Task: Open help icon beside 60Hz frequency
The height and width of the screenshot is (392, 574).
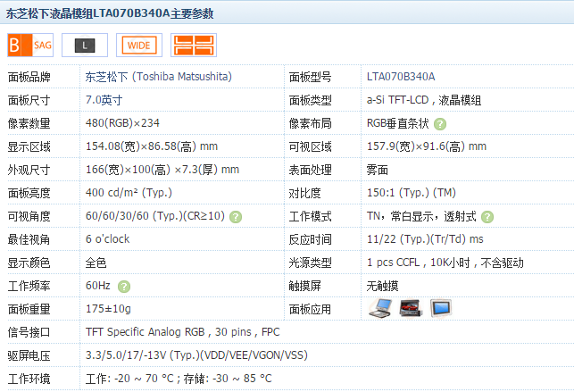Action: point(124,286)
